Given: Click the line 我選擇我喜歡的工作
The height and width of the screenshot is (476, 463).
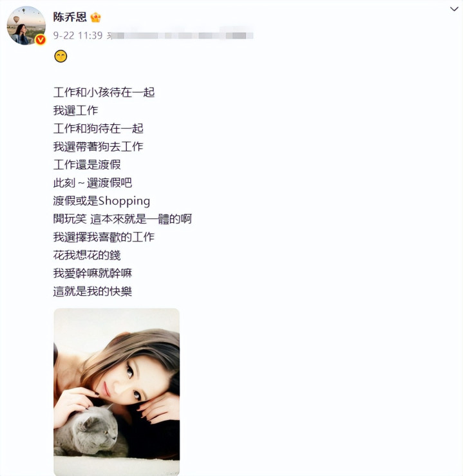Looking at the screenshot, I should click(x=104, y=237).
